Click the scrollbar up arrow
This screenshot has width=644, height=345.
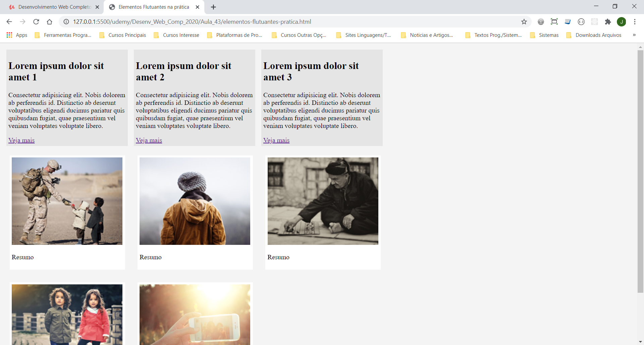640,47
